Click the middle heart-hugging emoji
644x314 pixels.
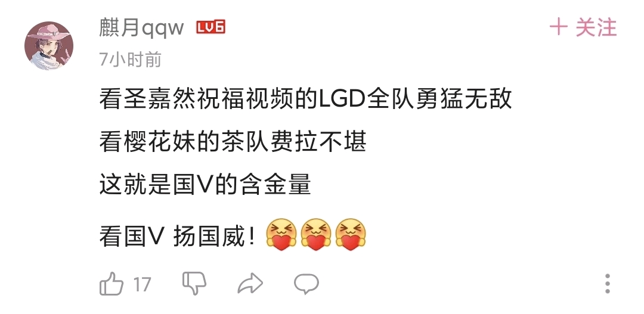tap(316, 234)
